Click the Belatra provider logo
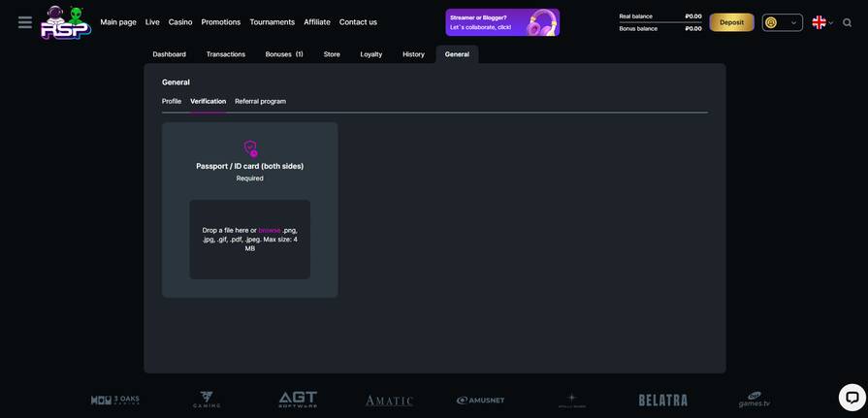 (x=662, y=400)
